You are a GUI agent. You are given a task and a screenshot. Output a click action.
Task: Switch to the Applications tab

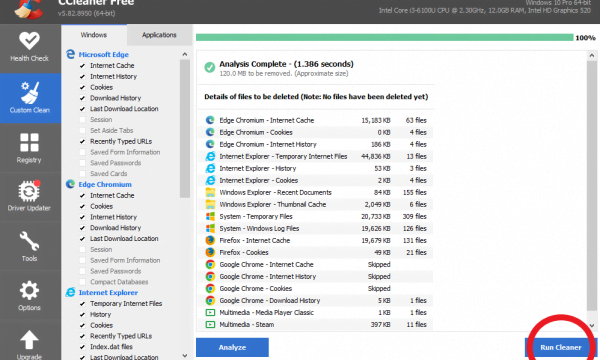coord(159,35)
